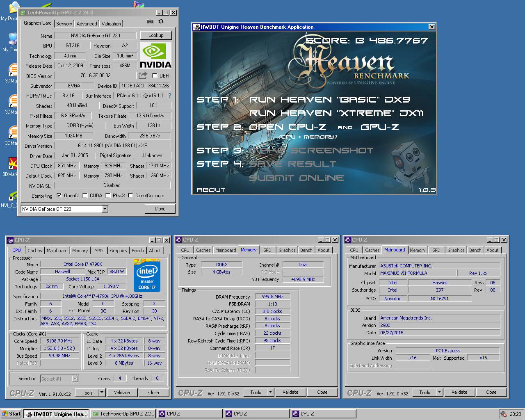Expand Tools dropdown arrow in Memory tab window
525x420 pixels.
pyautogui.click(x=271, y=392)
